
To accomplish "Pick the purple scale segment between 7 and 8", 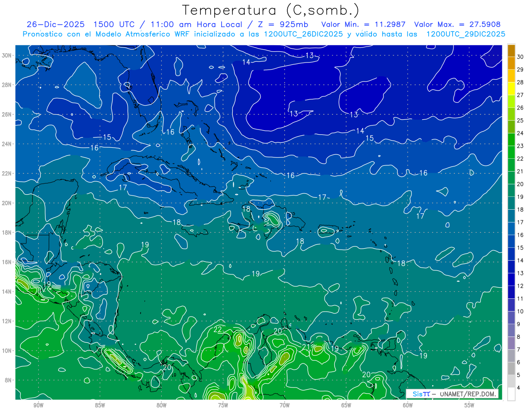I will [512, 343].
